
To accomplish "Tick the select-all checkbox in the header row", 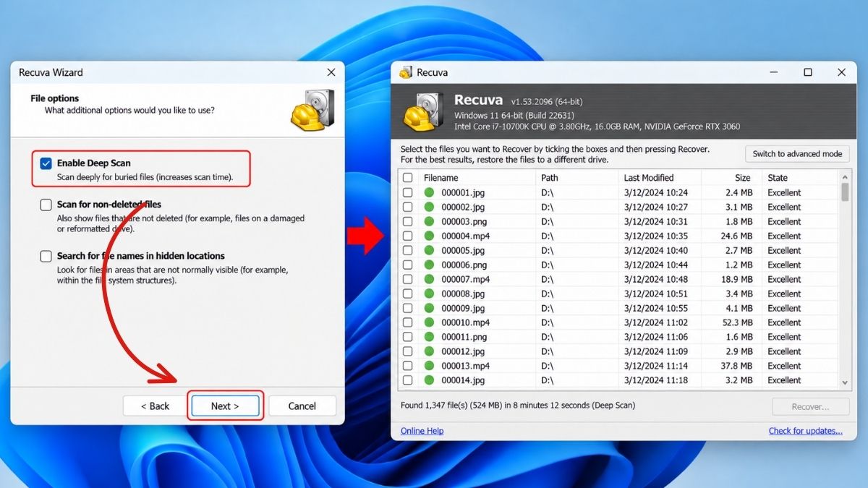I will (x=408, y=178).
